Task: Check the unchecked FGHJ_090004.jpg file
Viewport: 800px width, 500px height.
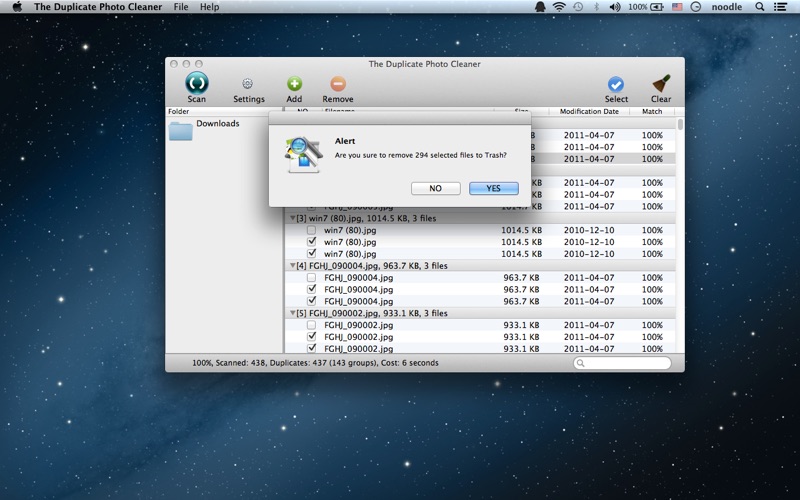Action: [311, 278]
